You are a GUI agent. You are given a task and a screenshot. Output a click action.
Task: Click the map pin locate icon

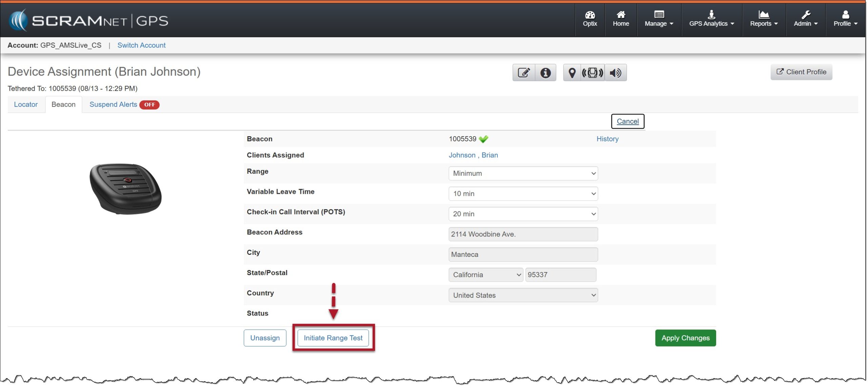(x=572, y=73)
